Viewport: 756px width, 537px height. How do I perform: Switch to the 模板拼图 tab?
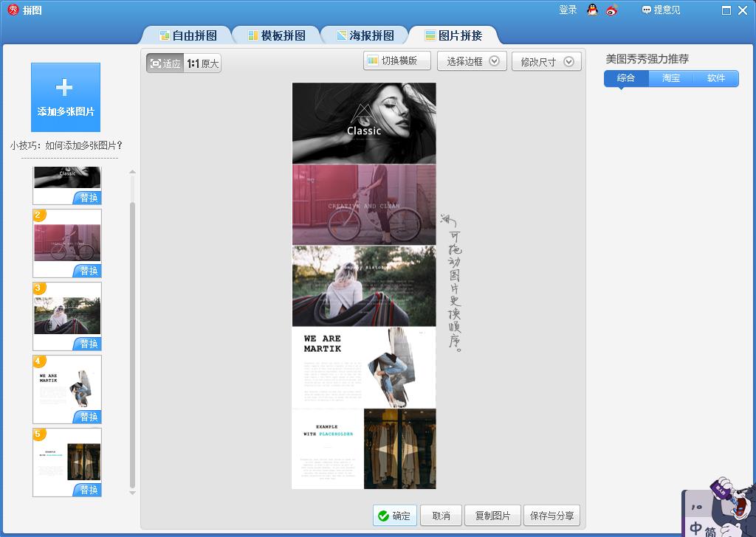click(276, 35)
